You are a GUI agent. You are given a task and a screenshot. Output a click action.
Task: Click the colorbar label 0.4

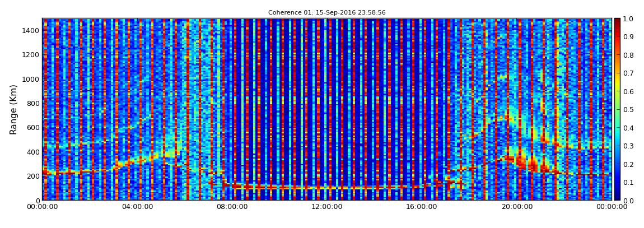click(x=628, y=128)
